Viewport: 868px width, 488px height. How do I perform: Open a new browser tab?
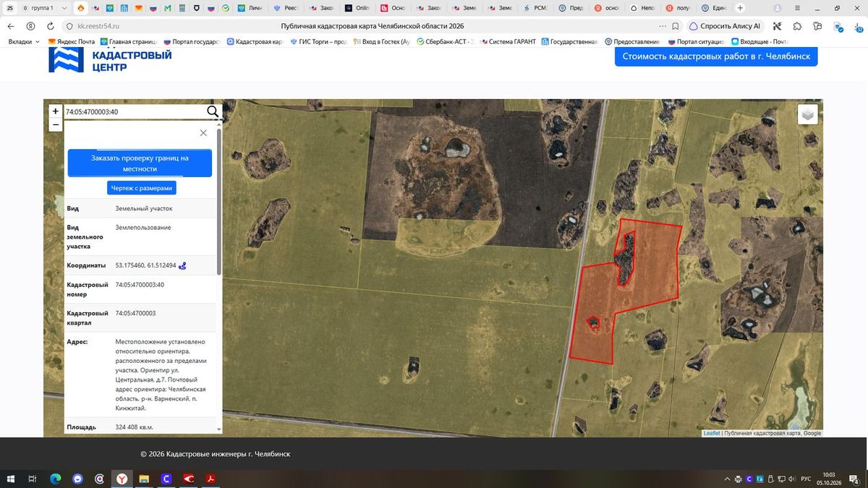tap(739, 8)
